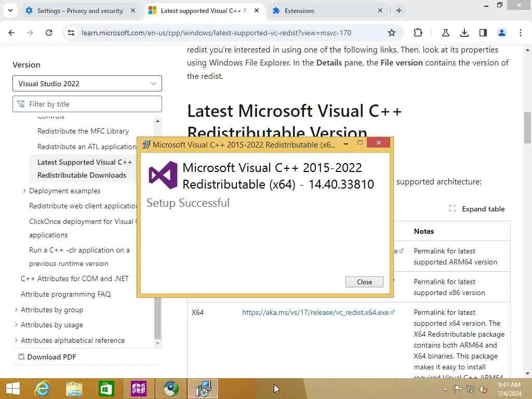This screenshot has width=532, height=399.
Task: Expand Attributes by usage node
Action: (x=16, y=325)
